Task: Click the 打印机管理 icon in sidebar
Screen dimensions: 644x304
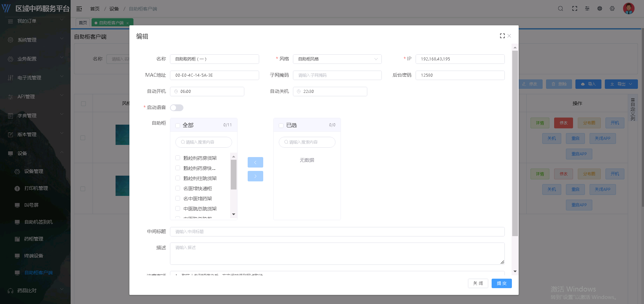Action: 17,188
